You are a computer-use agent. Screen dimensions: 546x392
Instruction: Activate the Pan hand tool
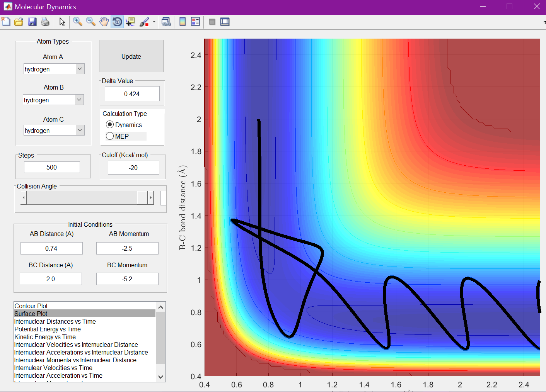tap(104, 22)
